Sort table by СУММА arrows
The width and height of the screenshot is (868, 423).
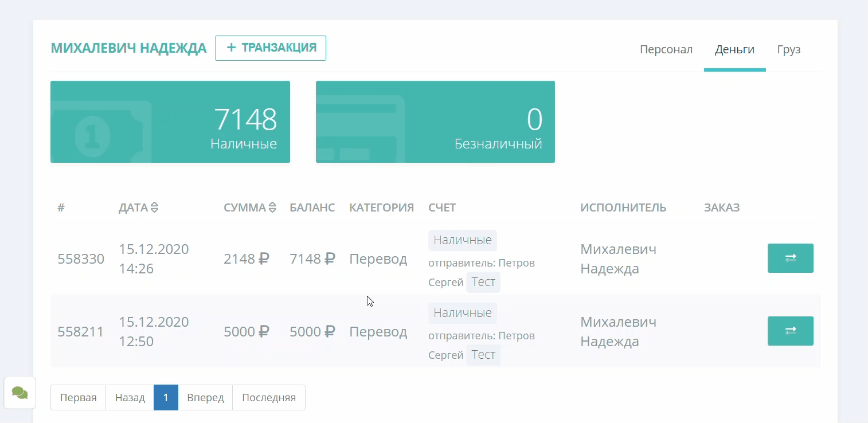pyautogui.click(x=272, y=207)
